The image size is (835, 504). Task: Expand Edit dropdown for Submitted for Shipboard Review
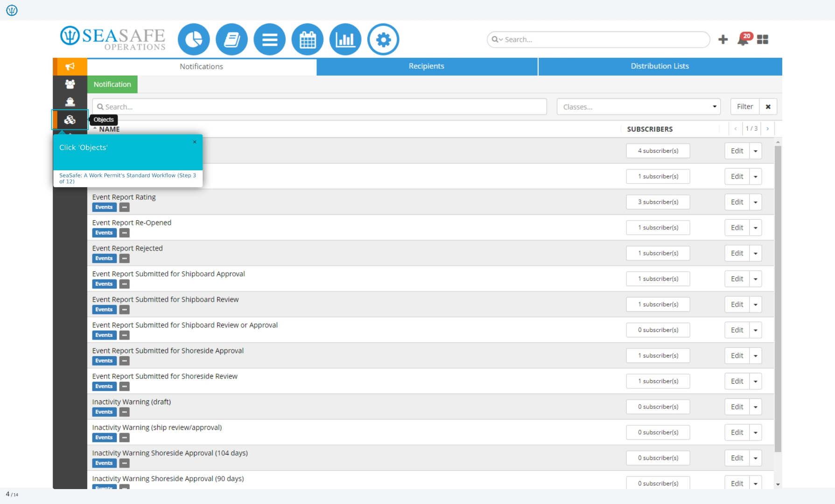[756, 305]
